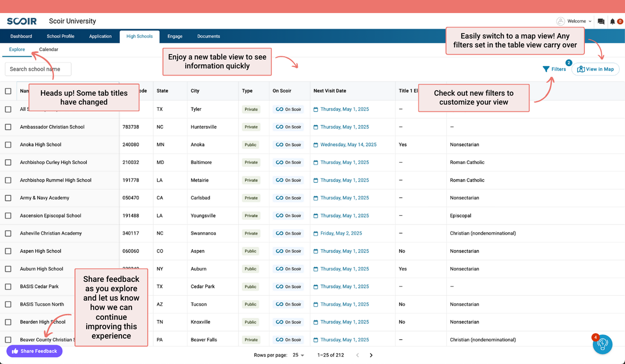Check the Anoka High School row

click(x=8, y=145)
